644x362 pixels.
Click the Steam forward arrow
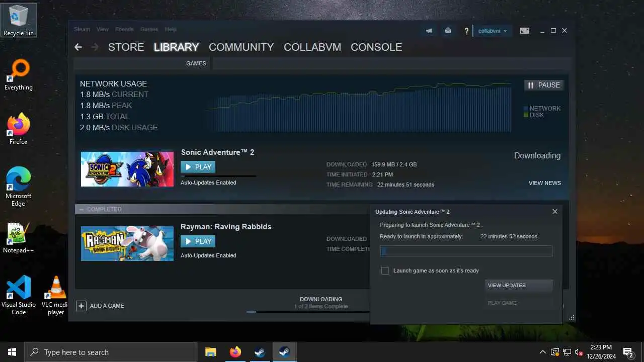(x=95, y=47)
